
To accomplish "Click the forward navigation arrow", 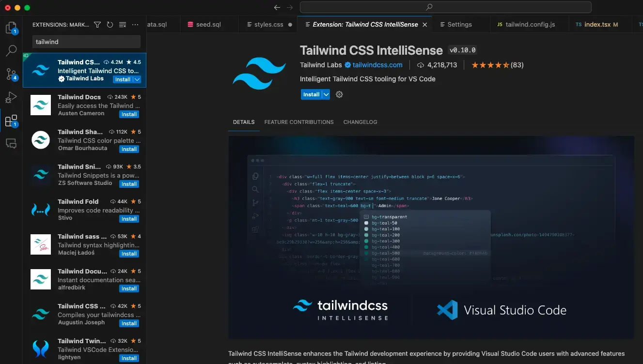I will [289, 7].
